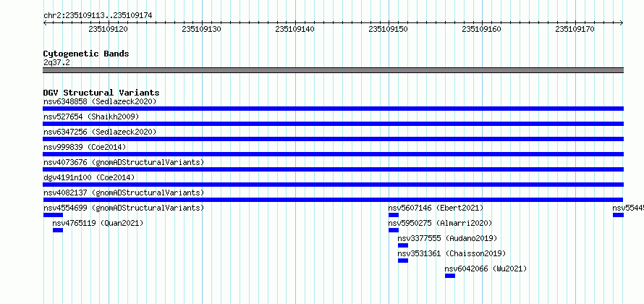The width and height of the screenshot is (644, 304).
Task: Click the chr2:235109113..235109174 region label
Action: (x=98, y=16)
